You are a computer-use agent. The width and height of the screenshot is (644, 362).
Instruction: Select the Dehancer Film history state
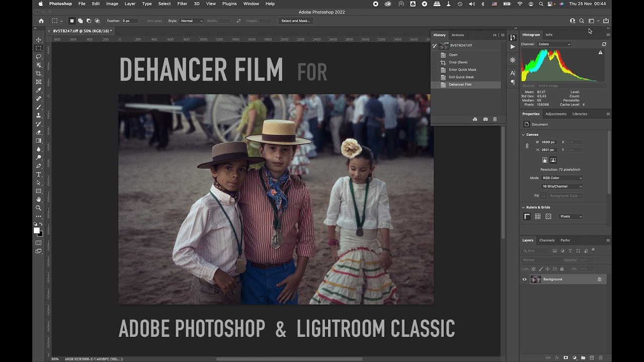[x=460, y=84]
